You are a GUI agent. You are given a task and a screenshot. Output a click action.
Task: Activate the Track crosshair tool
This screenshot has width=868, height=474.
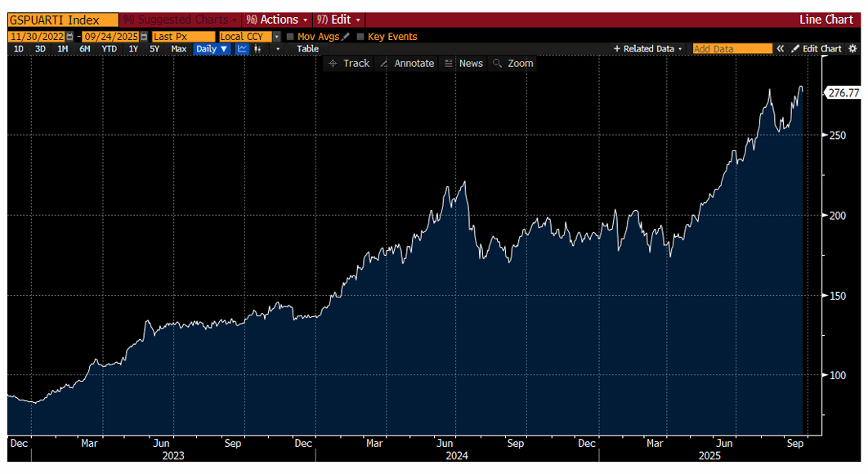[349, 64]
